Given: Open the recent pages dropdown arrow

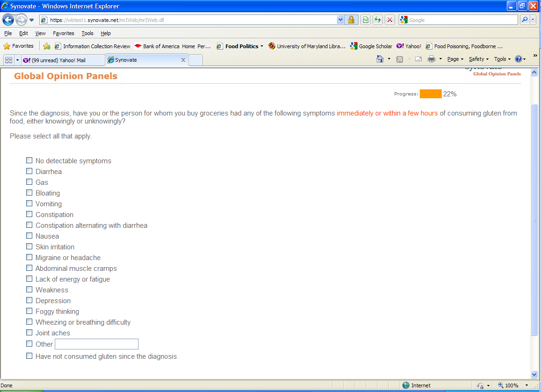Looking at the screenshot, I should click(x=31, y=20).
